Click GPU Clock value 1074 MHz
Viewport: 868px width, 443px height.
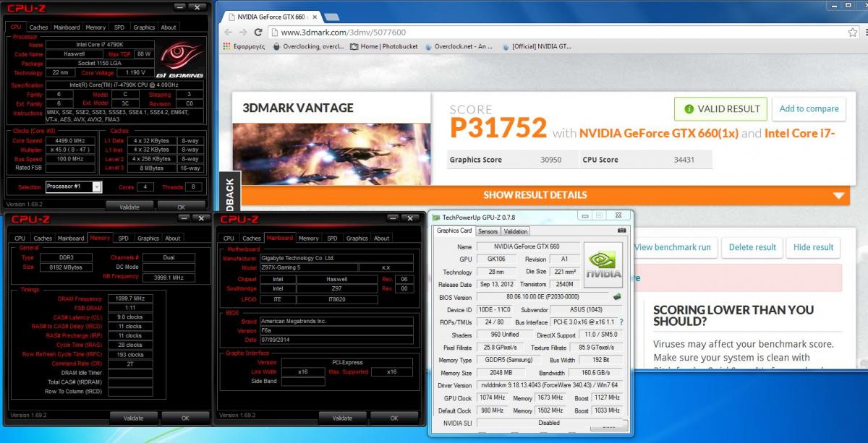click(494, 397)
